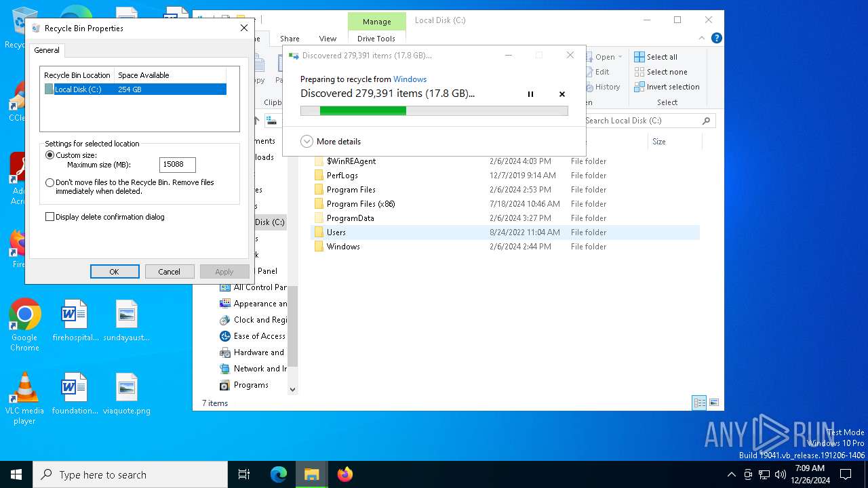
Task: Open the Open dropdown arrow in the ribbon
Action: coord(620,57)
